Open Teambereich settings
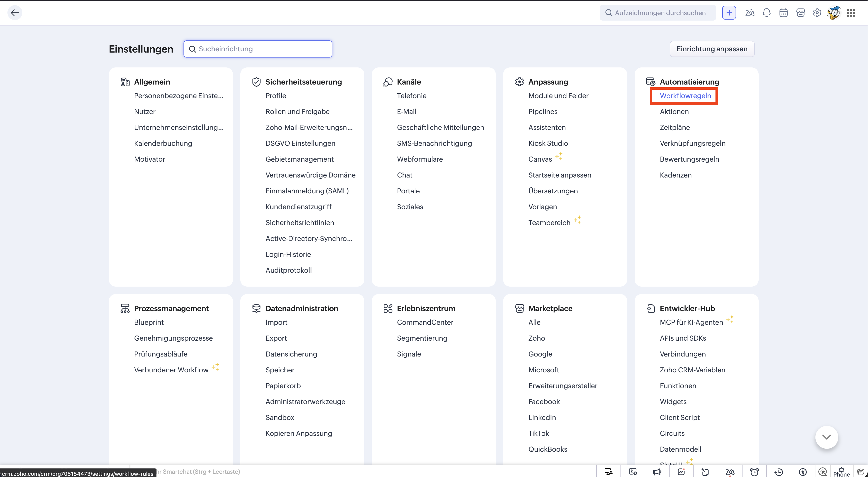Screen dimensions: 868x477 pos(549,222)
